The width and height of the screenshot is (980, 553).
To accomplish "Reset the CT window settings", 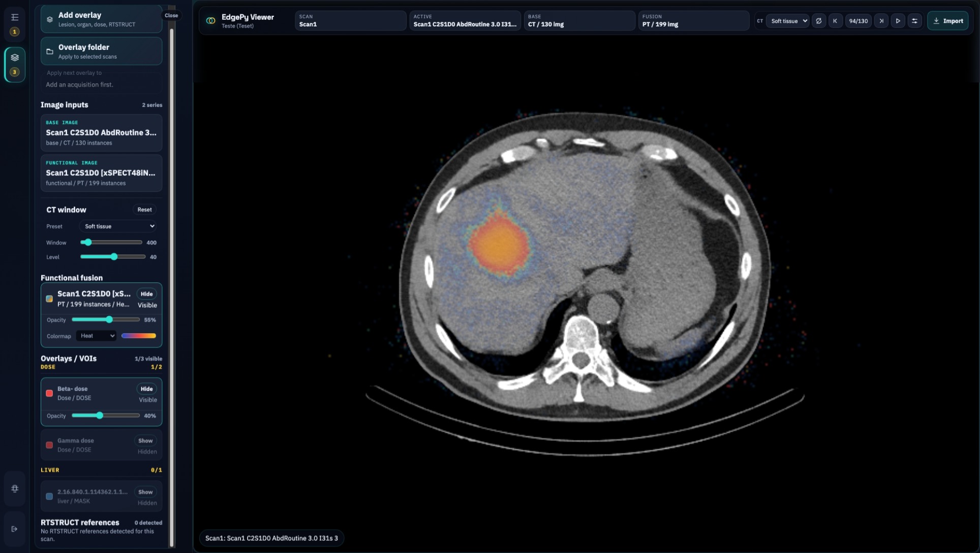I will pyautogui.click(x=144, y=210).
